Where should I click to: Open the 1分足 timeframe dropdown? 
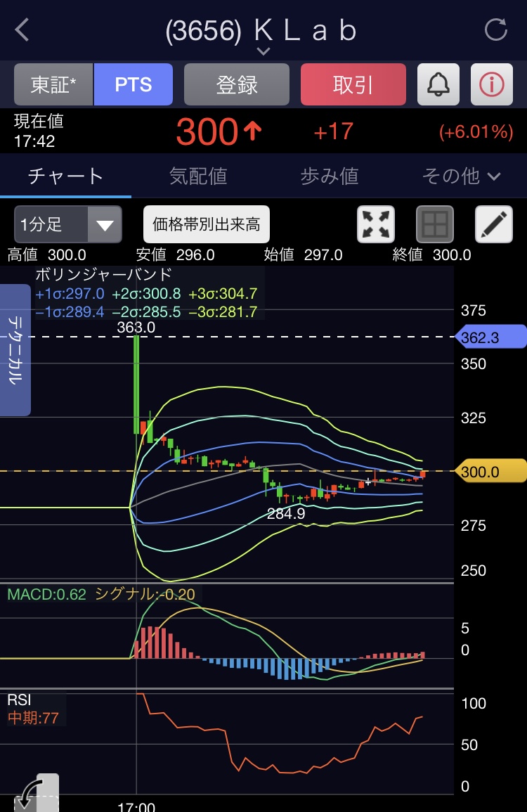point(68,224)
